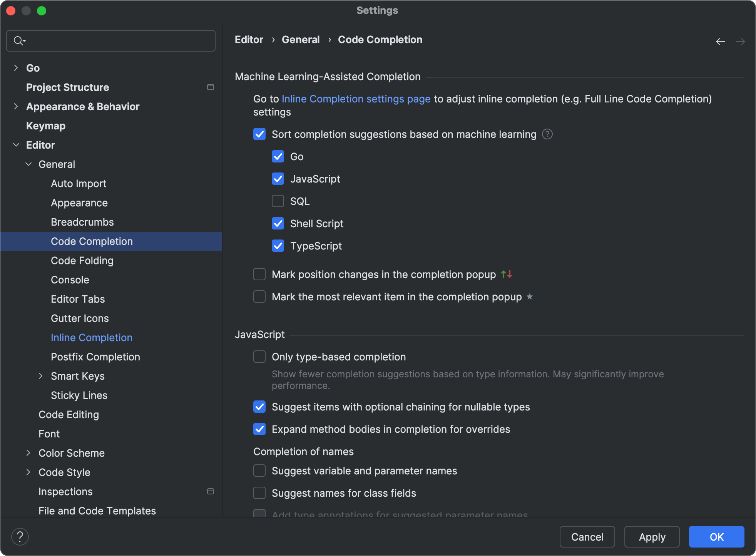Image resolution: width=756 pixels, height=556 pixels.
Task: Open the Inline Completion settings page link
Action: coord(356,99)
